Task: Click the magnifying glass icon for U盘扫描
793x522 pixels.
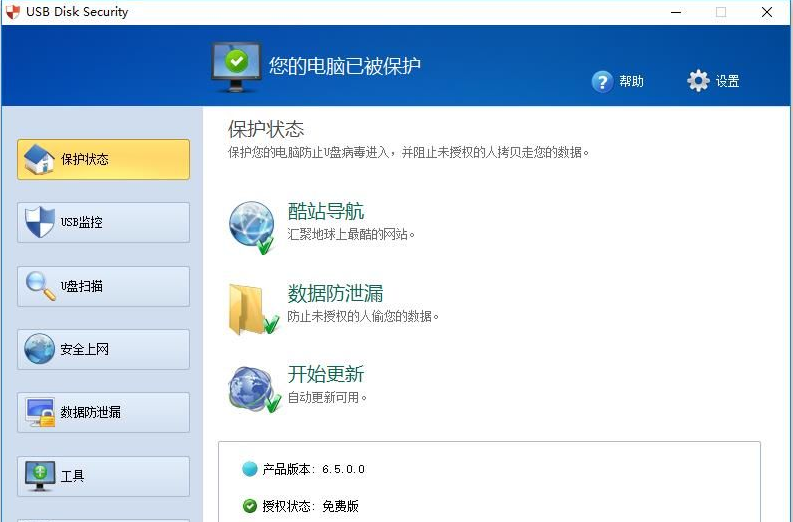Action: point(40,286)
